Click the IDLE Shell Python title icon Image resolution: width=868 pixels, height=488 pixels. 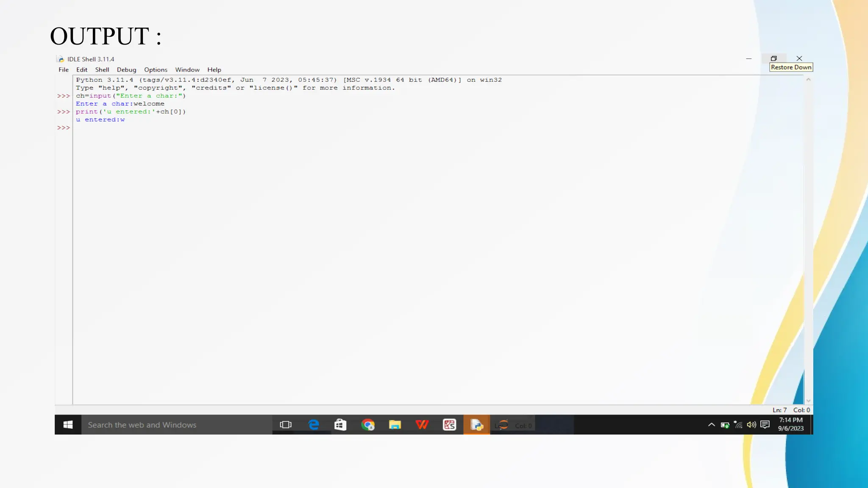[60, 59]
